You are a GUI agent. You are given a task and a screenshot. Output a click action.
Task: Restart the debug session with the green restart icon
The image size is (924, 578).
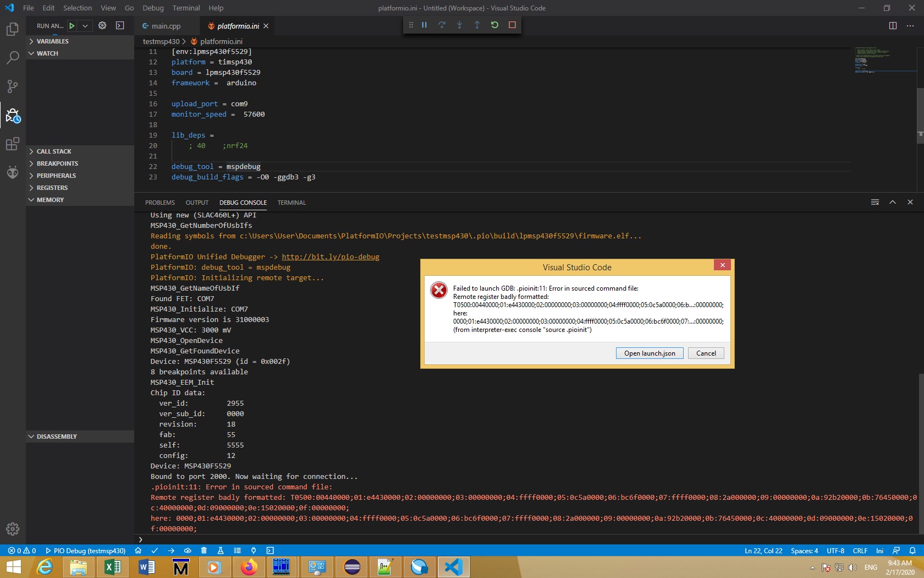coord(494,25)
